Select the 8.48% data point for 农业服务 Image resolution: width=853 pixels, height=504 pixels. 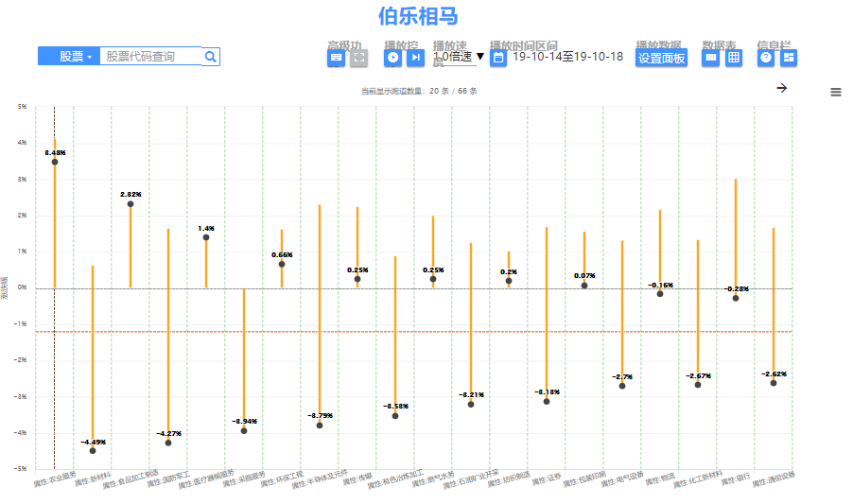55,162
